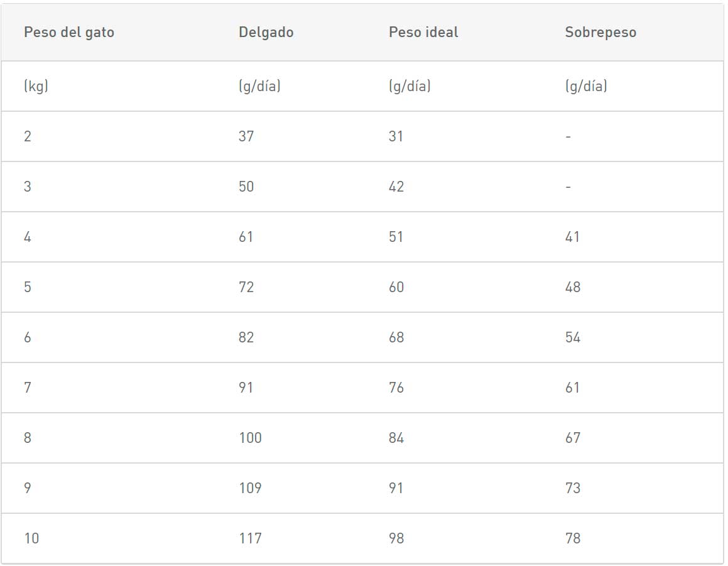
Task: Select the 67 value in Sobrepeso column
Action: (x=573, y=438)
